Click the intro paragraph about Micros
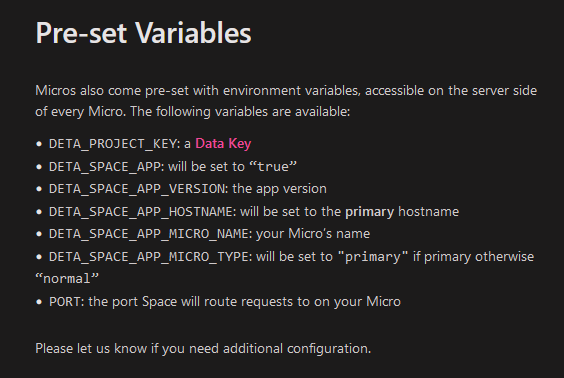Image resolution: width=564 pixels, height=378 pixels. (286, 101)
